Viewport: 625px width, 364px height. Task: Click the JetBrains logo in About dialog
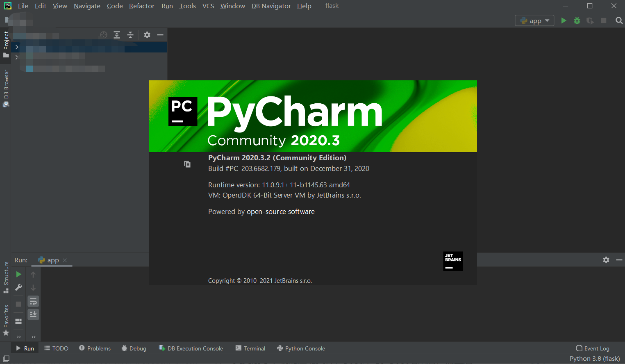pos(453,261)
